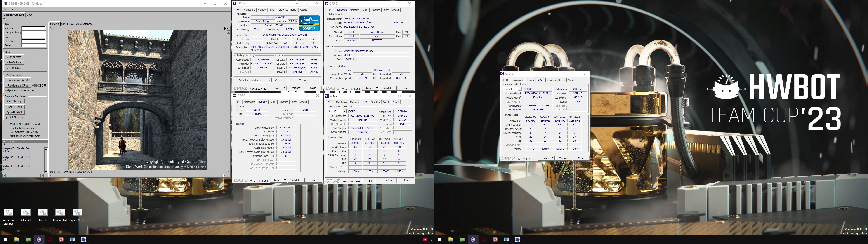
Task: Open the Help menu in Cinebench
Action: coord(13,9)
